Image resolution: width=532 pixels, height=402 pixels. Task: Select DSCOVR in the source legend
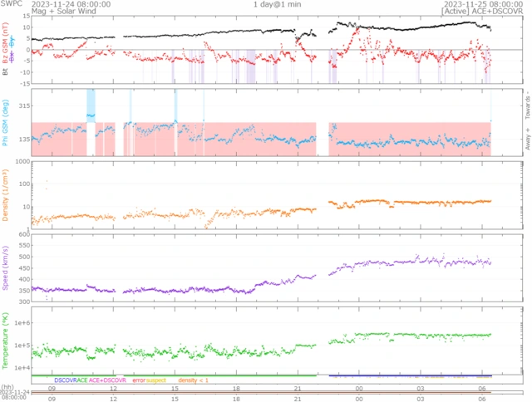coord(66,380)
